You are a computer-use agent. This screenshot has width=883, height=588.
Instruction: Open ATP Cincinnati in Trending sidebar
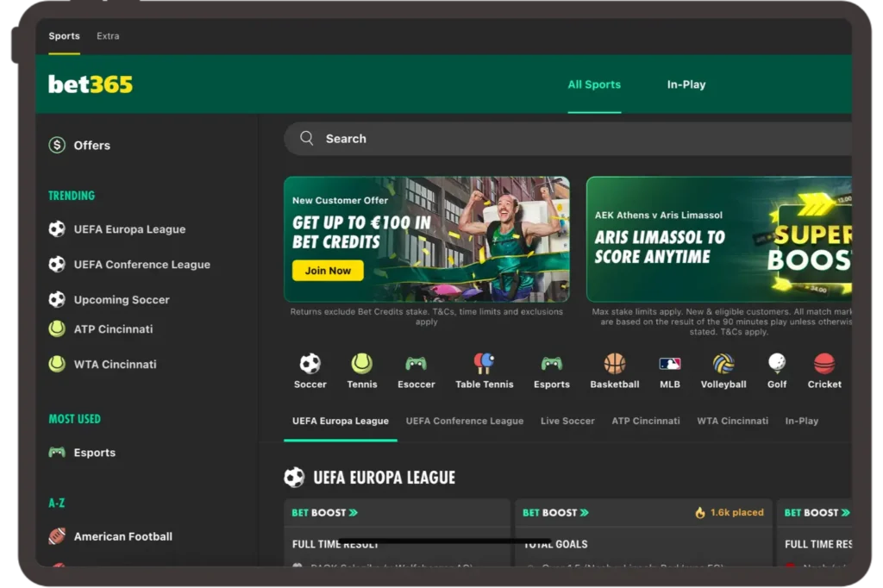pyautogui.click(x=101, y=329)
